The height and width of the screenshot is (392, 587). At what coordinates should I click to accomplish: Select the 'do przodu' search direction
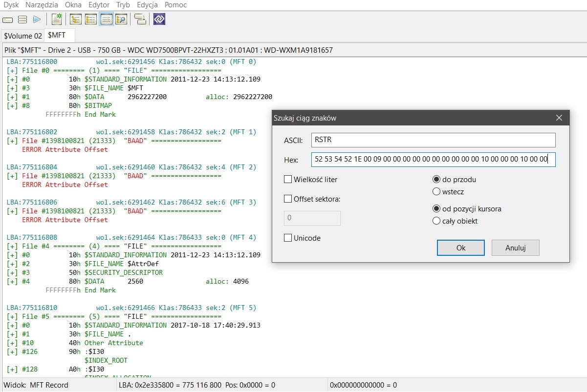[x=436, y=179]
